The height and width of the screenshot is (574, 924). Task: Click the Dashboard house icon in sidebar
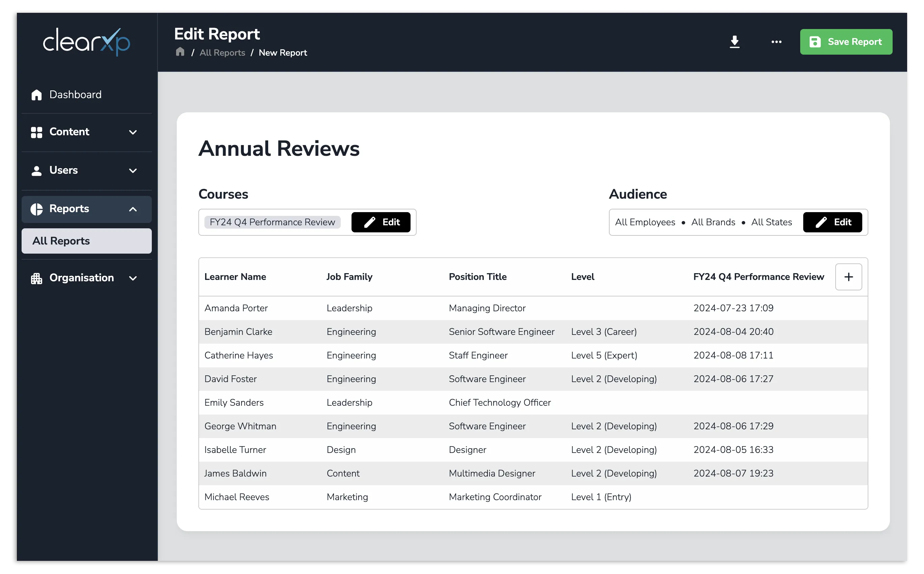coord(36,95)
